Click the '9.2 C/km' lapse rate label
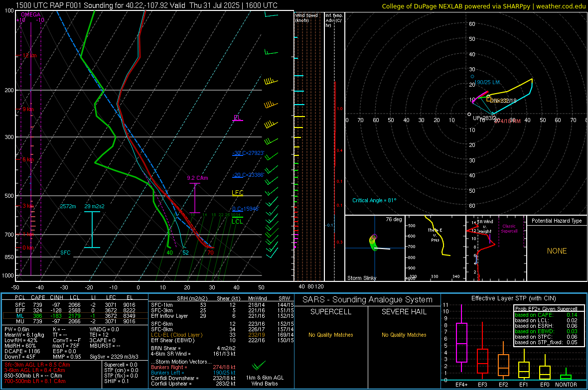588x390 pixels. pyautogui.click(x=197, y=178)
